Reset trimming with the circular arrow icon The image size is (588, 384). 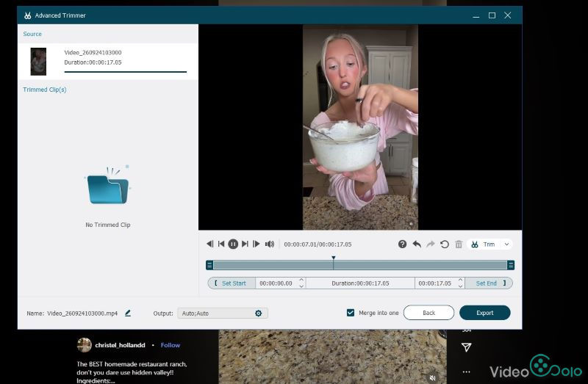pos(445,244)
